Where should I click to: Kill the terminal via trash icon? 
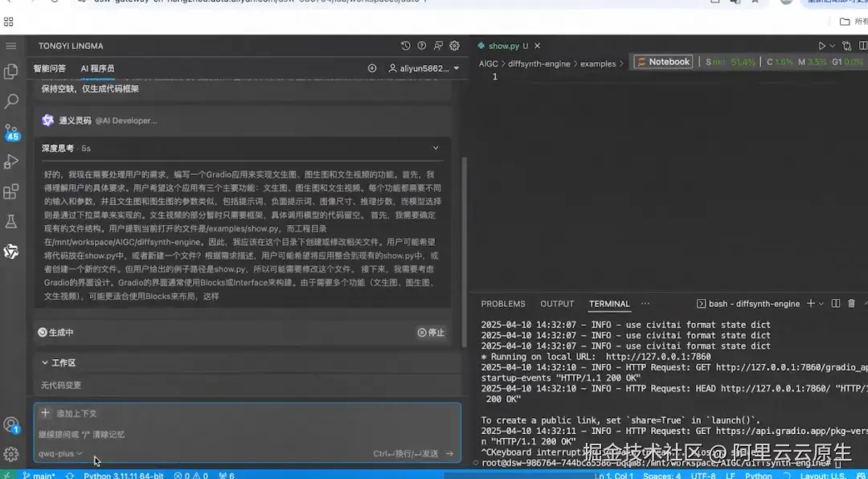point(852,304)
